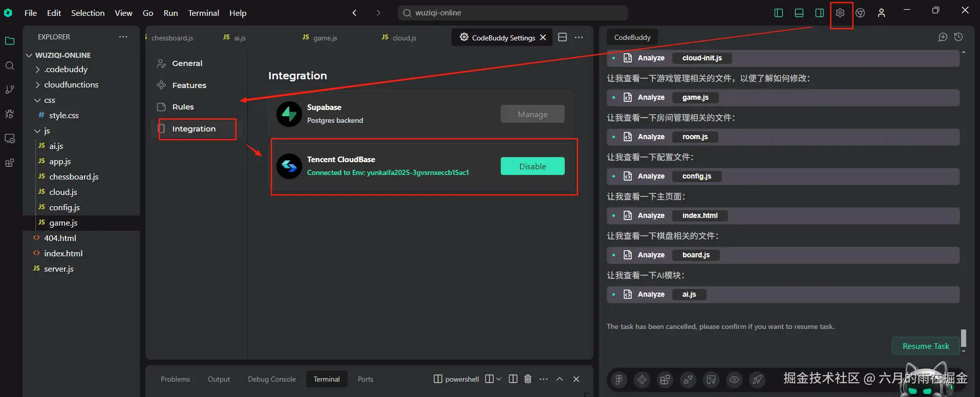Collapse the css folder
Image resolution: width=980 pixels, height=397 pixels.
(x=81, y=100)
